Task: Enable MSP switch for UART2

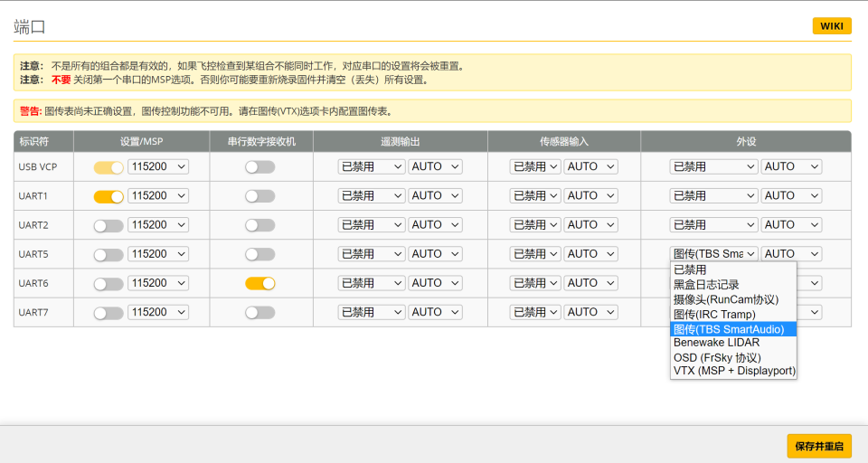Action: pyautogui.click(x=108, y=225)
